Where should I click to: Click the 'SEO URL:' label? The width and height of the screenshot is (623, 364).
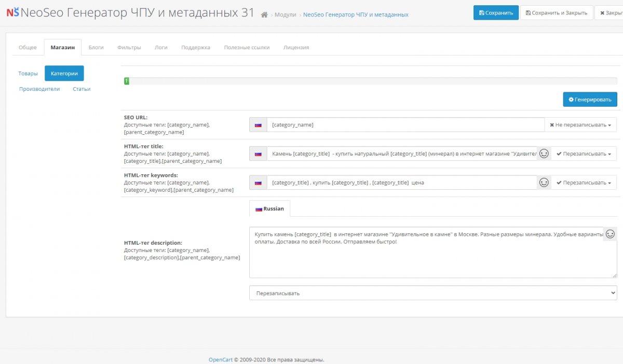(x=136, y=117)
